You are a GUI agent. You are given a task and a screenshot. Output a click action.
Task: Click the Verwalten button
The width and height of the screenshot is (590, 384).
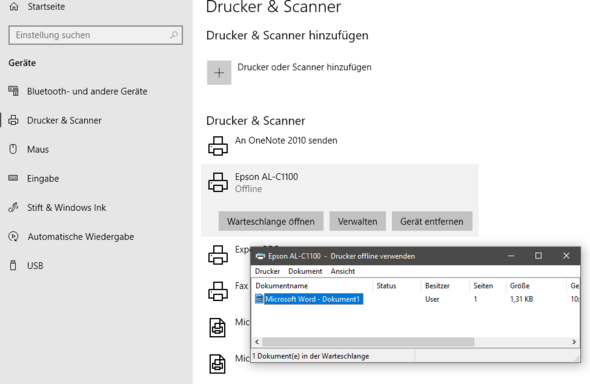point(357,221)
